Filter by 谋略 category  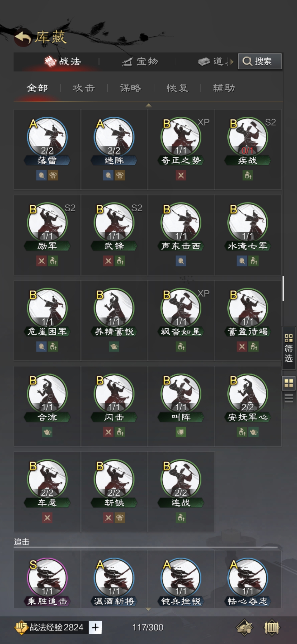(130, 88)
